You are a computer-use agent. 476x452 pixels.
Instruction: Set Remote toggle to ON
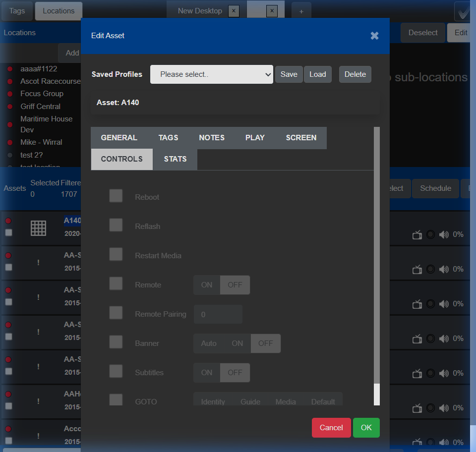(x=207, y=285)
